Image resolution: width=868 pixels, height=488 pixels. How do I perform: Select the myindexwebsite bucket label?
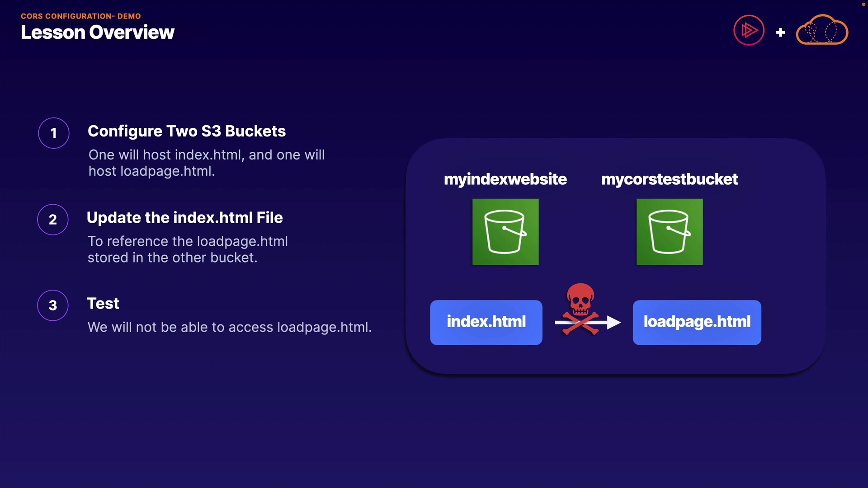coord(505,179)
